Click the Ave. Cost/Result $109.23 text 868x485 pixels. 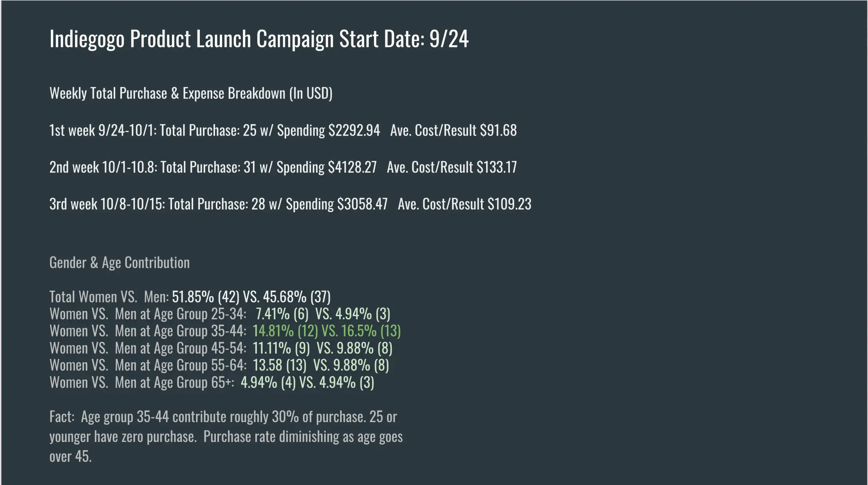(x=464, y=204)
